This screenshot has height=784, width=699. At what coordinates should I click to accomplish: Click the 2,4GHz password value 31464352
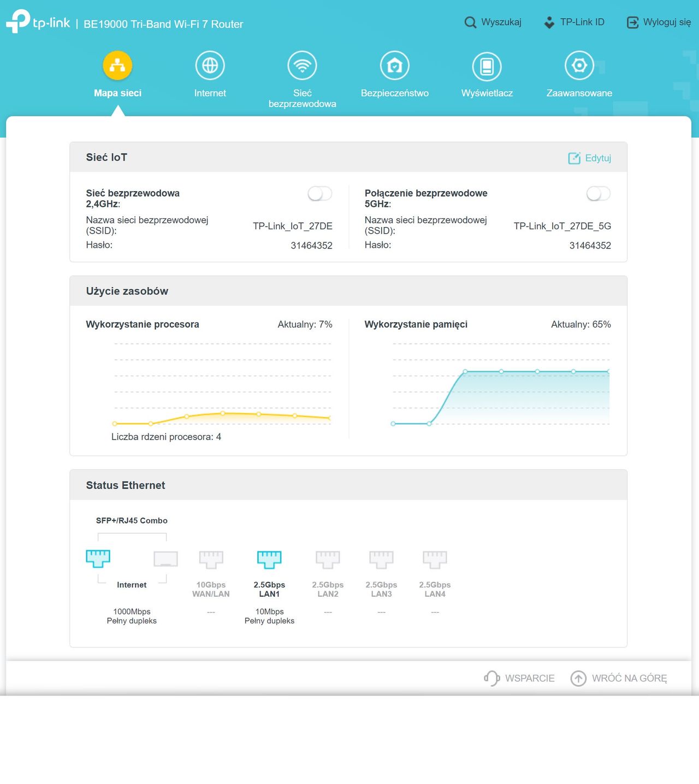click(312, 246)
